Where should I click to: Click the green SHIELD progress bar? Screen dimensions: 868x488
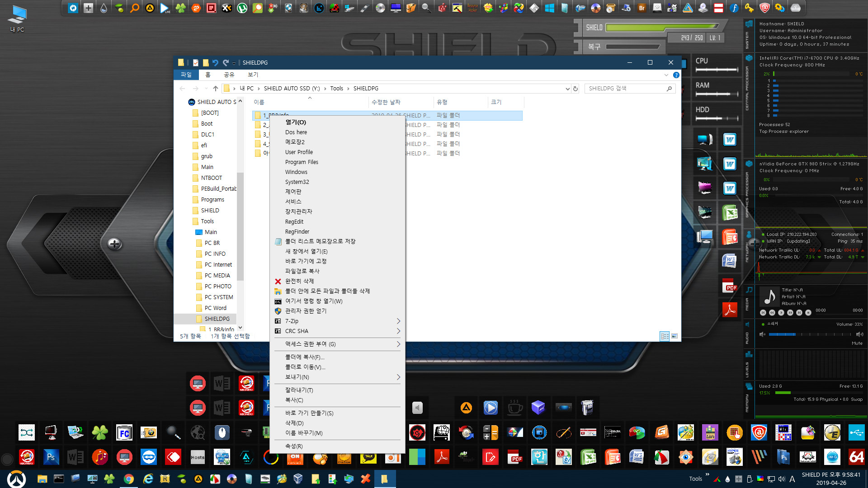pyautogui.click(x=662, y=27)
